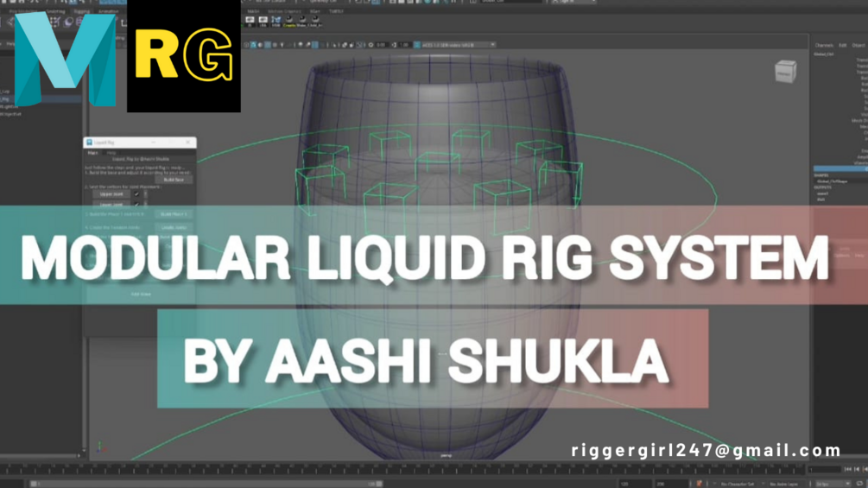Viewport: 868px width, 488px height.
Task: Toggle the auto keyframe icon
Action: coord(700,484)
